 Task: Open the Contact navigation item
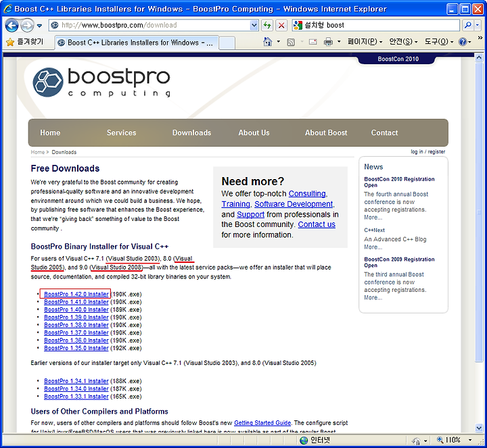(x=384, y=133)
